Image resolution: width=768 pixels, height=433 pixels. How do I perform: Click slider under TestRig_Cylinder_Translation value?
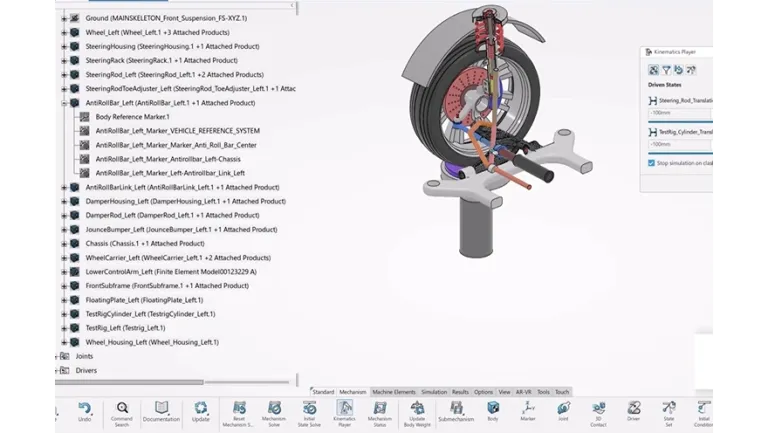680,153
